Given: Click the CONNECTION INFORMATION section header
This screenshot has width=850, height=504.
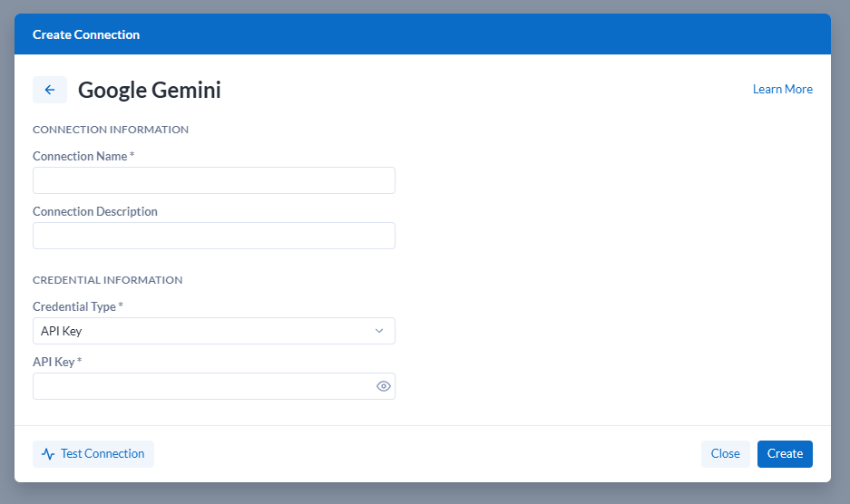Looking at the screenshot, I should pos(111,130).
